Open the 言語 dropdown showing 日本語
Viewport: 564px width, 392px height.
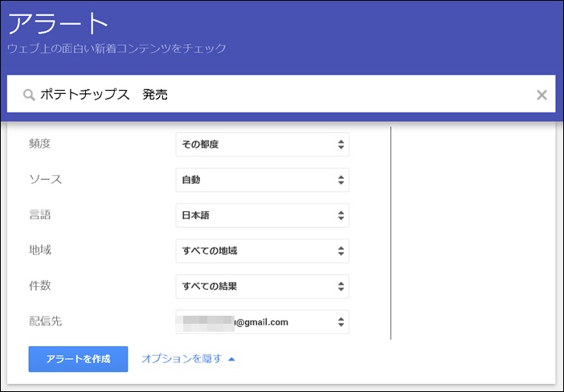(262, 215)
